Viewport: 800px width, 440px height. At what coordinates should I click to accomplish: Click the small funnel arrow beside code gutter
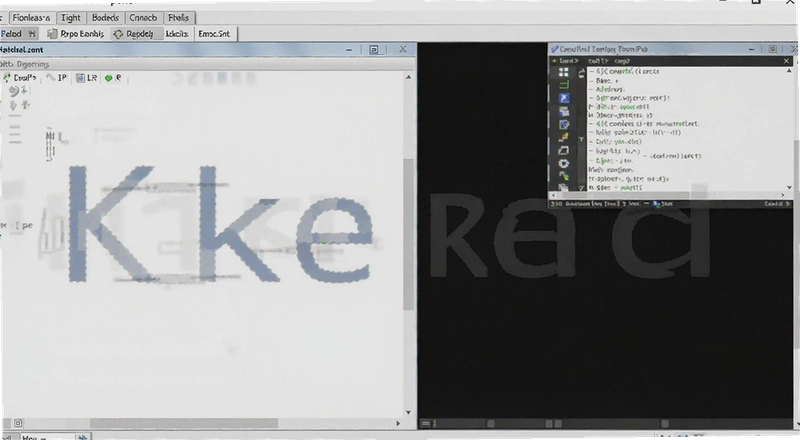coord(581,139)
